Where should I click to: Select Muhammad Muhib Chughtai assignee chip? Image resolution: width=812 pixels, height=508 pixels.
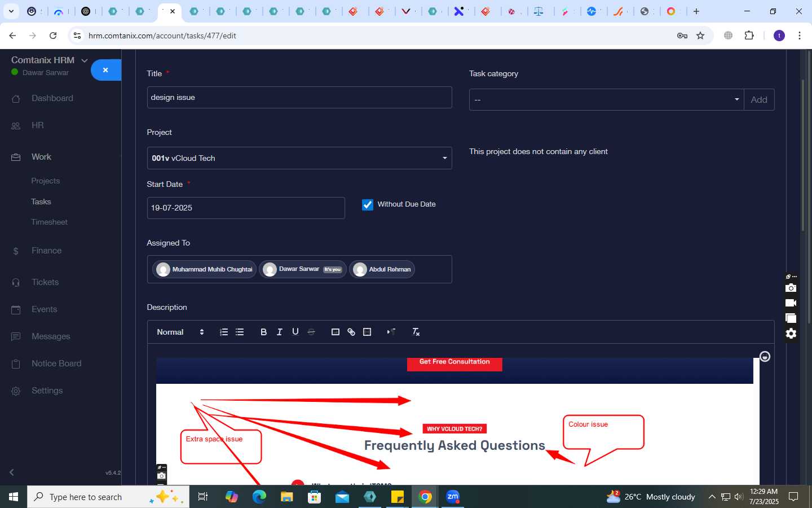204,270
